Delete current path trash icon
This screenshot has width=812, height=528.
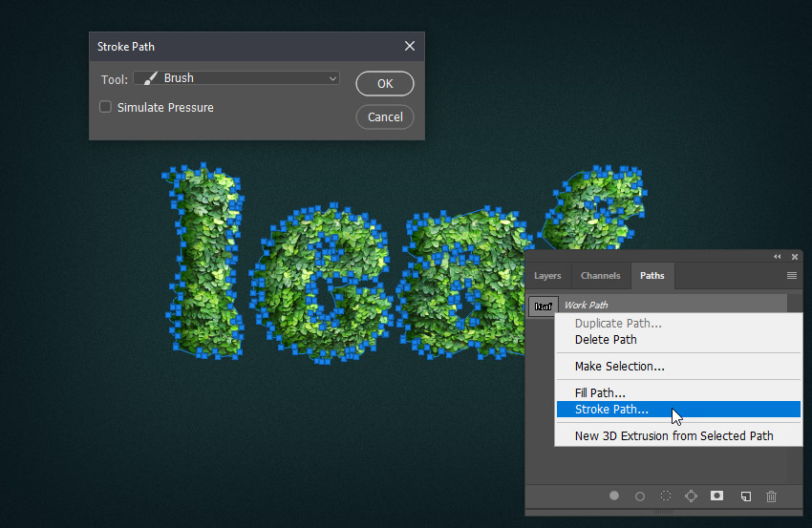(x=771, y=496)
